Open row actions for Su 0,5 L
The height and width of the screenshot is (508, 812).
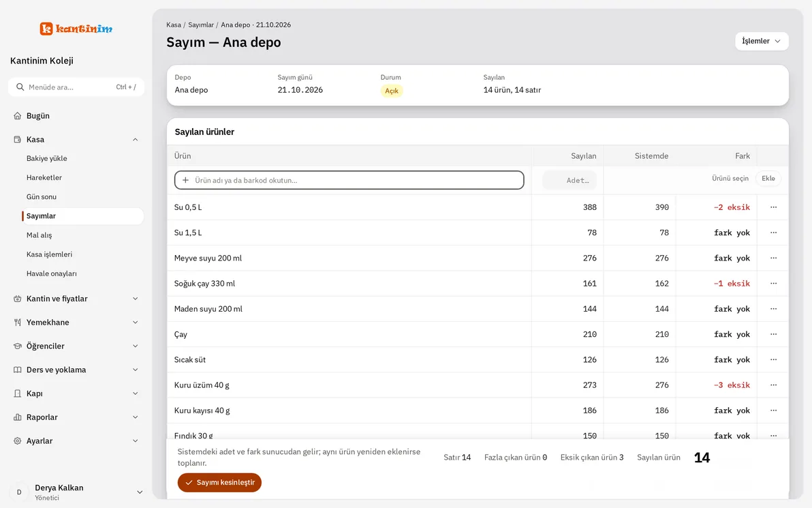pos(773,207)
